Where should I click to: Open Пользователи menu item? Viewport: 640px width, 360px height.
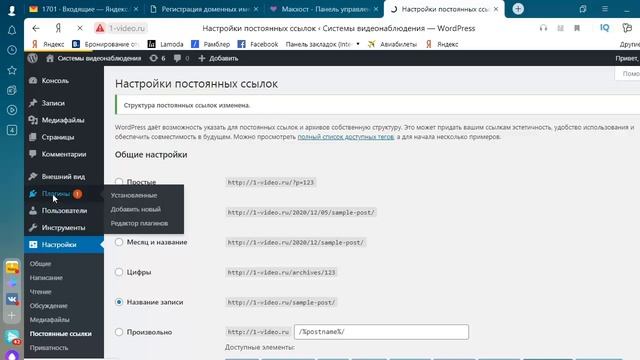coord(64,211)
